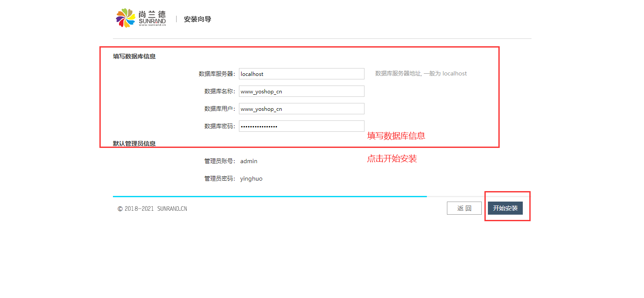Screen dimensions: 644x298
Task: Click the localhost hint text
Action: point(421,74)
